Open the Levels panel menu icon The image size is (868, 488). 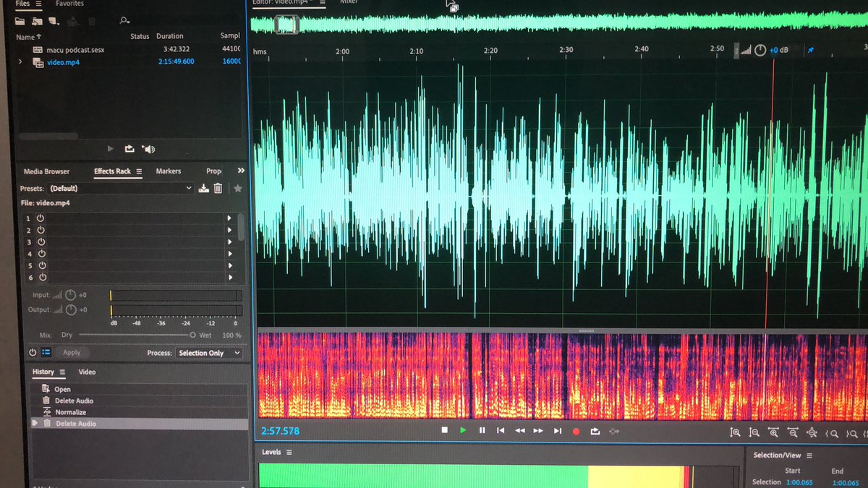tap(289, 452)
